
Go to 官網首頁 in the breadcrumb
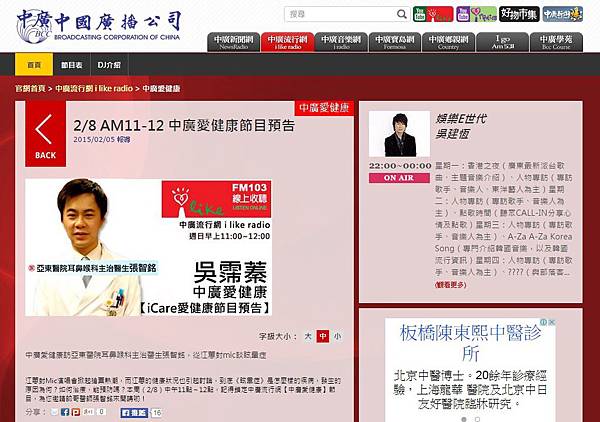(x=30, y=88)
